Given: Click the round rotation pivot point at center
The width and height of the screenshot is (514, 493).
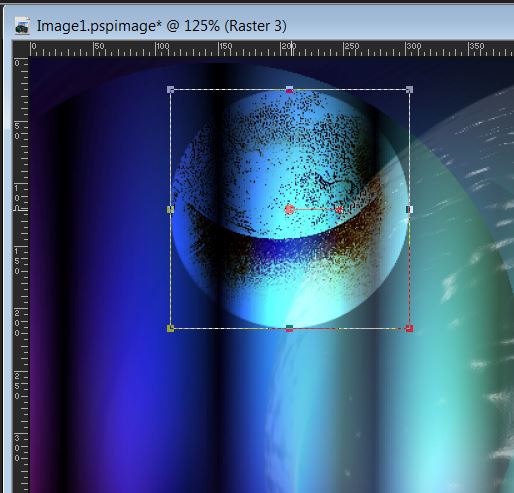Looking at the screenshot, I should pyautogui.click(x=290, y=209).
